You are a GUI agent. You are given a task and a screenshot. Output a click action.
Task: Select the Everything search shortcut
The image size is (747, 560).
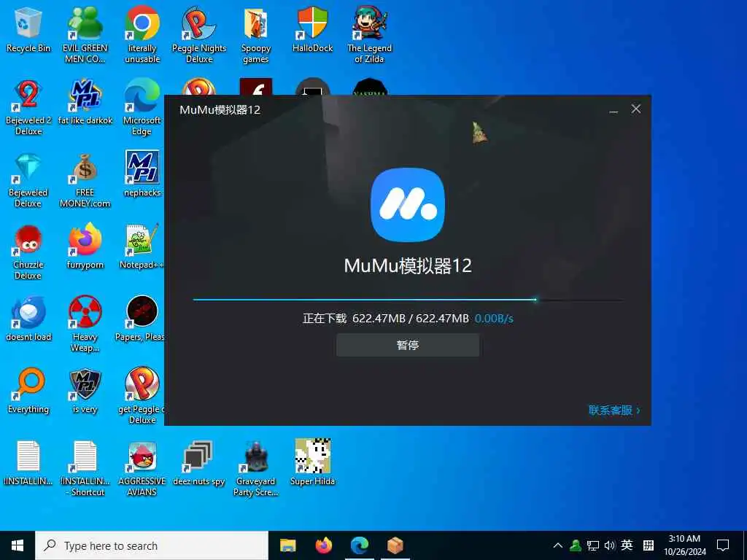coord(28,392)
